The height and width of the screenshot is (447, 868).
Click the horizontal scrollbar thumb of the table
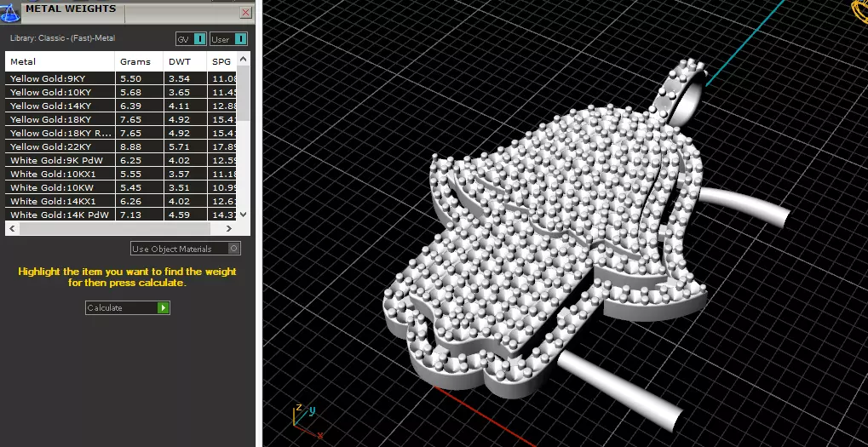coord(115,228)
